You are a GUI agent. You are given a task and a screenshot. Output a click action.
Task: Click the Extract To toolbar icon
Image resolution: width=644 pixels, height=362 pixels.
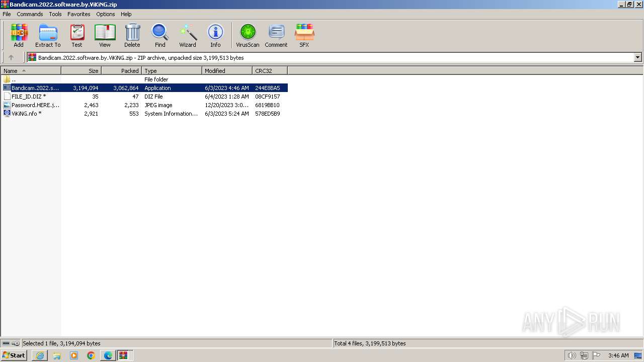(x=48, y=35)
